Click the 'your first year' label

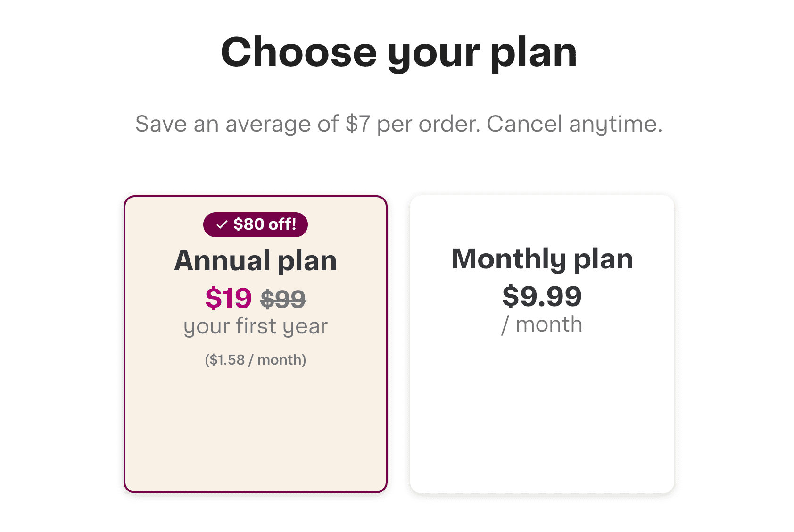pyautogui.click(x=255, y=326)
